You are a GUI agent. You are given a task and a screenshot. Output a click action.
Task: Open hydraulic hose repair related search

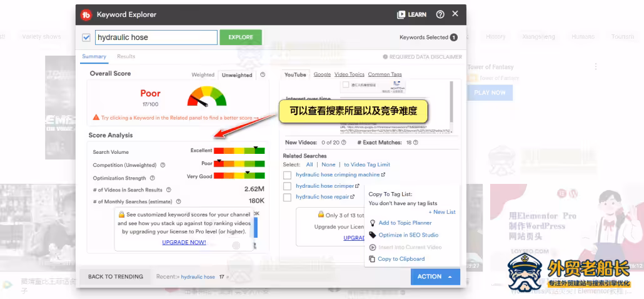point(323,197)
